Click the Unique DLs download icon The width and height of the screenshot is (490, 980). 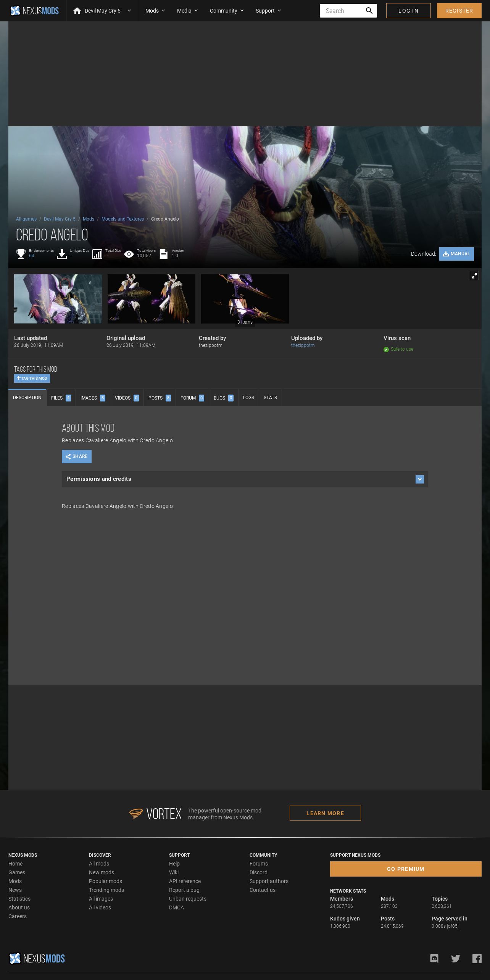(x=62, y=254)
